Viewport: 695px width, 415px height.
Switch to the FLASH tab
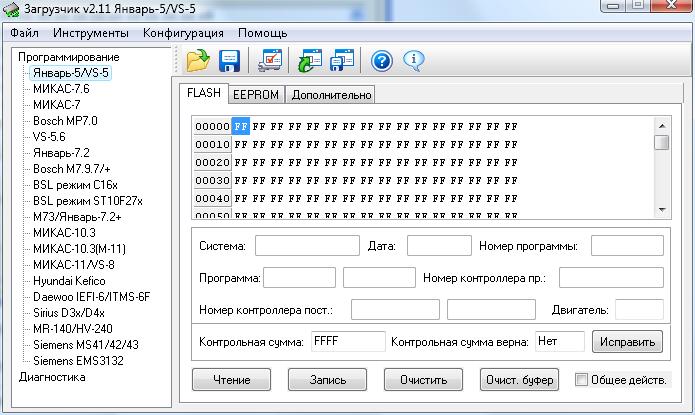coord(204,93)
